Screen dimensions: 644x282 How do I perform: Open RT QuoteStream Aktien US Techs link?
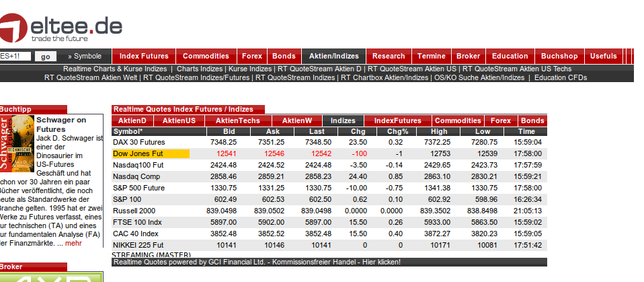(x=517, y=69)
